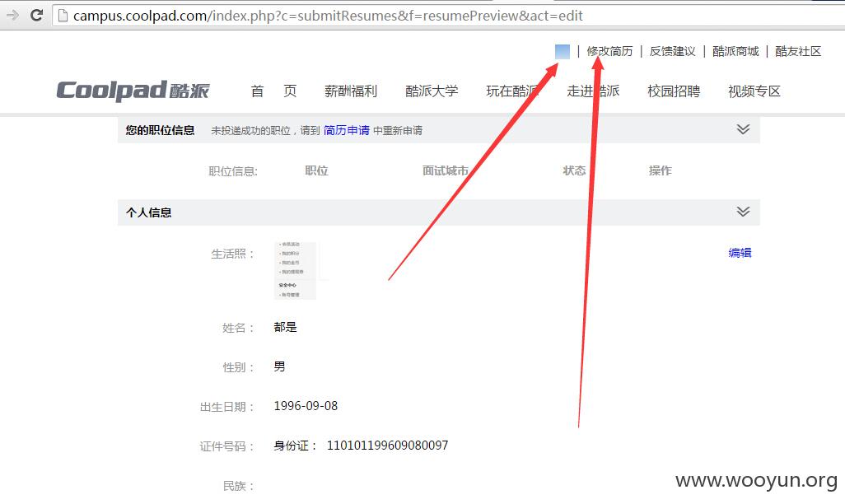Screen dimensions: 845x504
Task: Click ID number 110101199609080097
Action: (387, 446)
